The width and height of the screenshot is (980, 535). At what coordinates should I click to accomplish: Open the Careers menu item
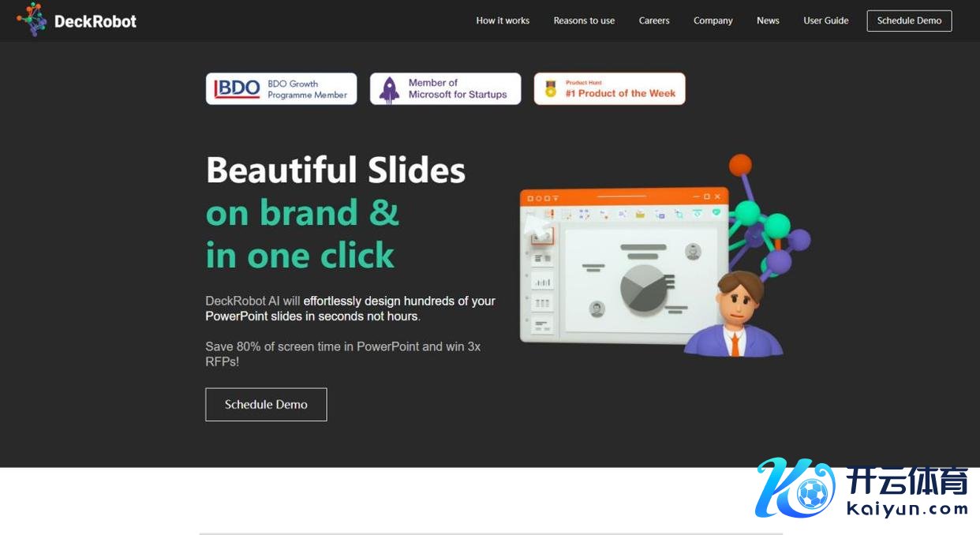pyautogui.click(x=654, y=21)
